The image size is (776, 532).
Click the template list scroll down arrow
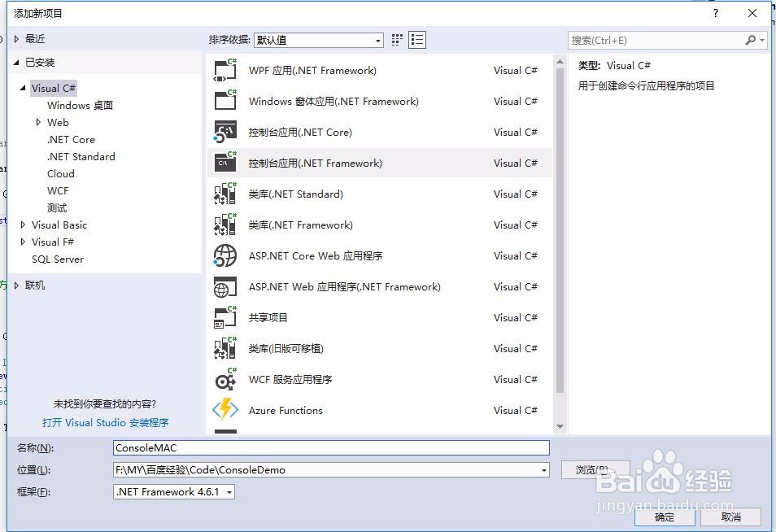560,426
